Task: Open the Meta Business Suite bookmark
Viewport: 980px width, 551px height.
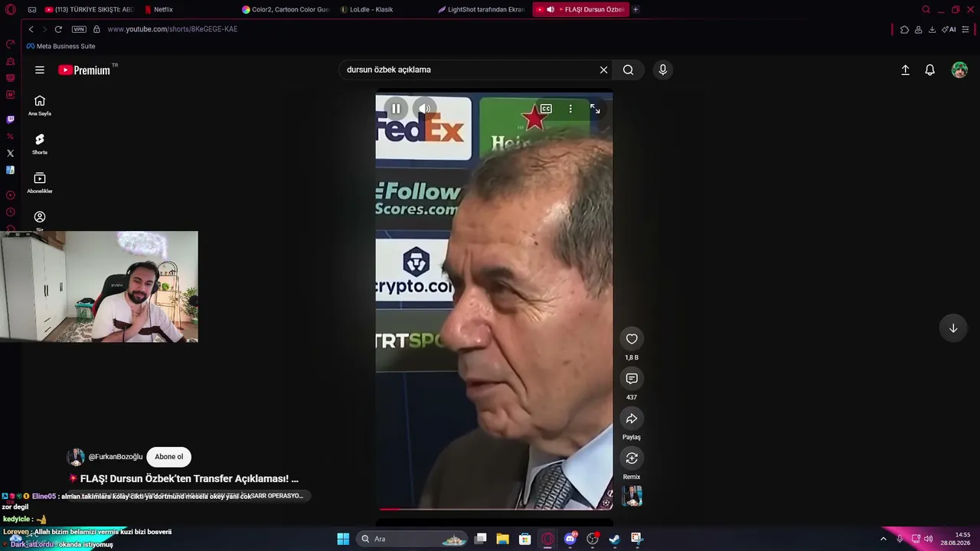Action: (x=61, y=46)
